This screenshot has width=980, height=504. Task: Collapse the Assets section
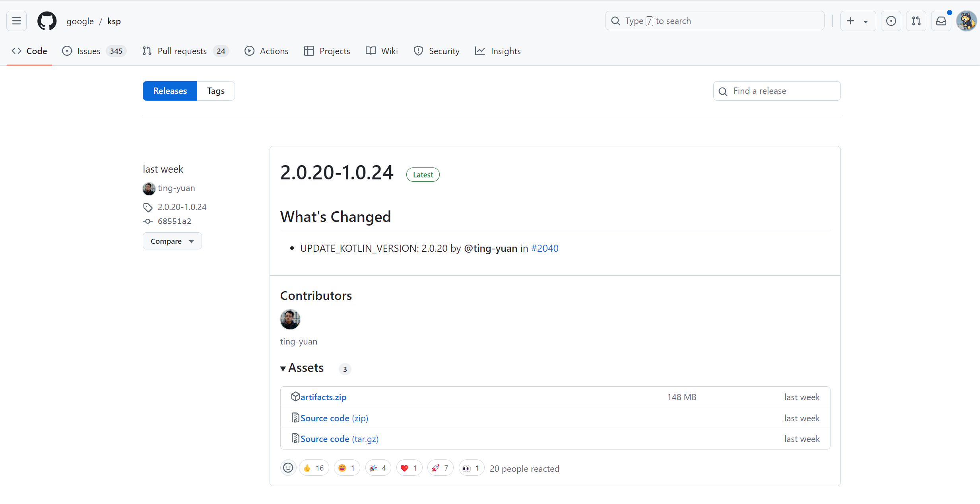point(302,368)
